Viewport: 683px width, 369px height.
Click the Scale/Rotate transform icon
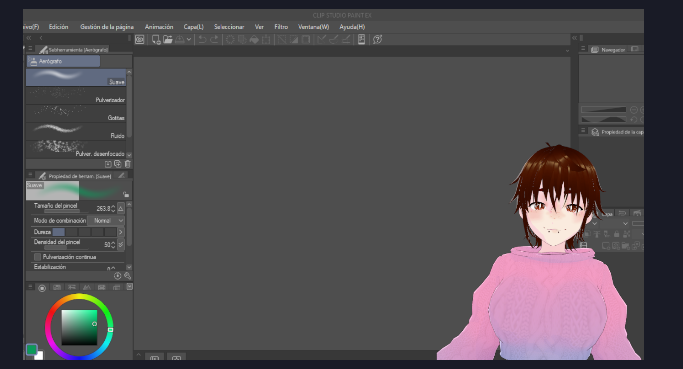point(266,40)
